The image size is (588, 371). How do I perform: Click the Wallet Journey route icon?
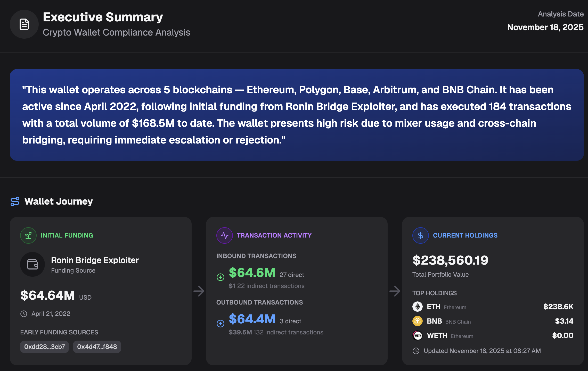pyautogui.click(x=15, y=201)
